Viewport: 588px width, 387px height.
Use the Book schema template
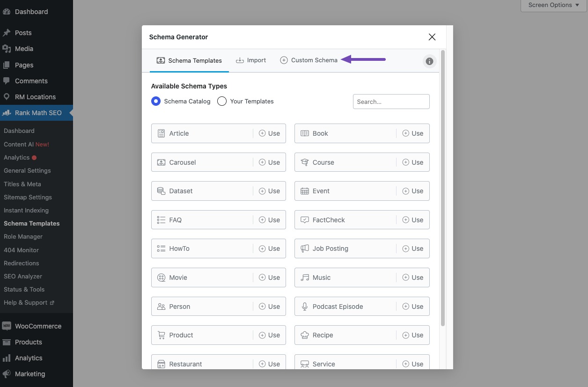[x=413, y=133]
